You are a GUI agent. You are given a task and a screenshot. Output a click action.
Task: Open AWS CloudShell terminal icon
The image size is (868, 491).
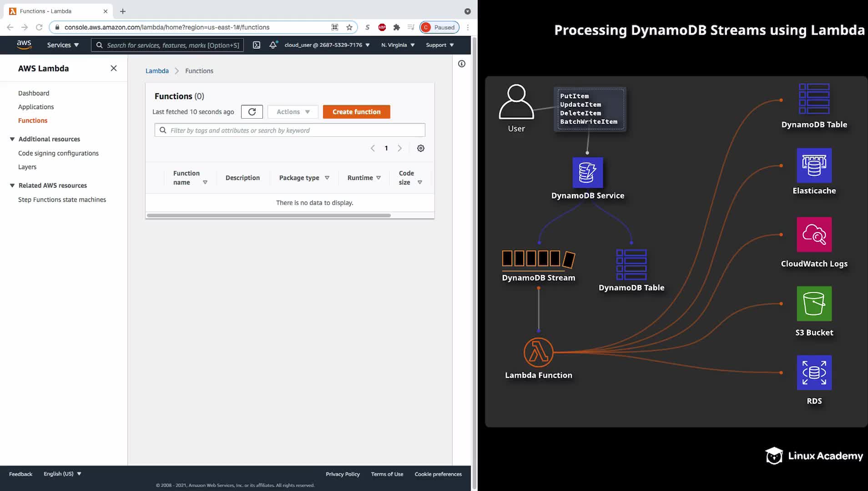click(257, 45)
